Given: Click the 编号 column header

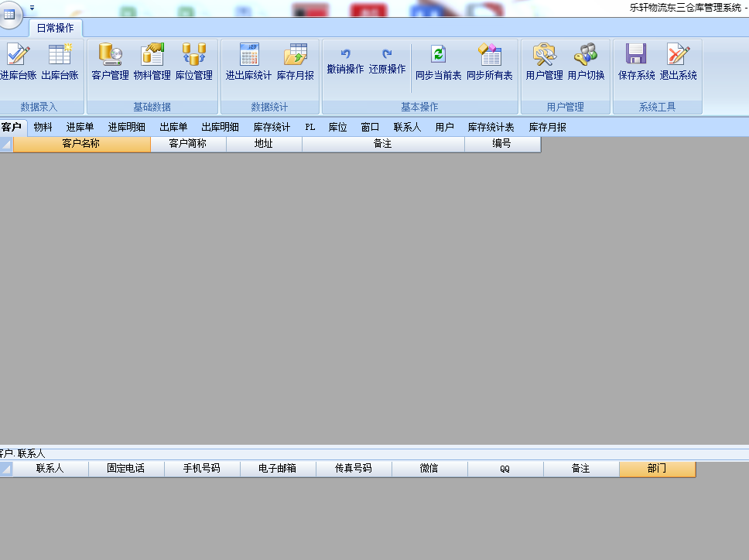Looking at the screenshot, I should click(502, 144).
